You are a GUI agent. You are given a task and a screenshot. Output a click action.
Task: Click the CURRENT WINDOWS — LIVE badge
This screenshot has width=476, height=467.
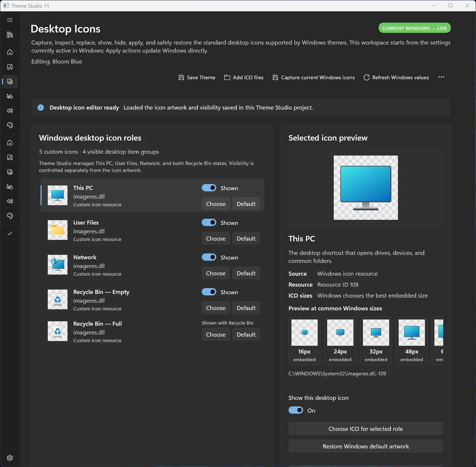415,28
